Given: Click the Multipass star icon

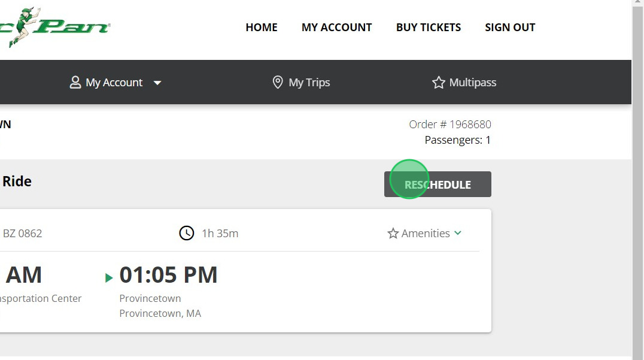Looking at the screenshot, I should pos(438,82).
